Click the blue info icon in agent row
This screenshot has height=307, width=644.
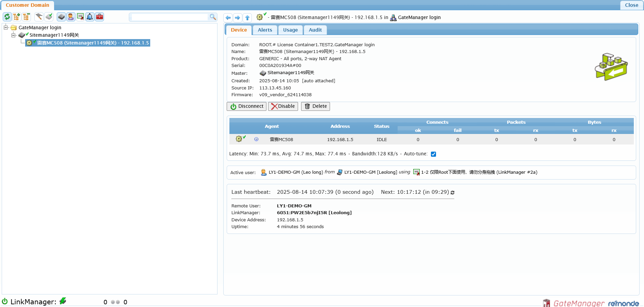[256, 139]
